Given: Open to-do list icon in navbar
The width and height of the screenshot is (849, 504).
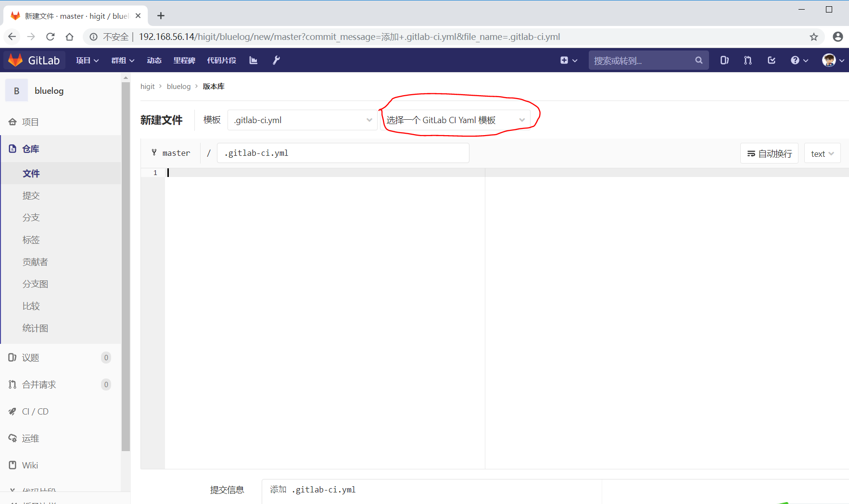Looking at the screenshot, I should tap(772, 60).
